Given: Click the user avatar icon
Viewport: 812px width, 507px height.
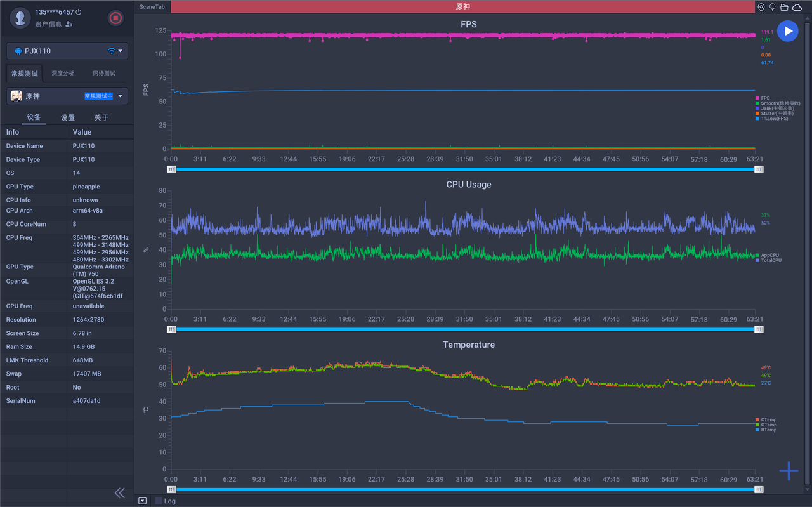Looking at the screenshot, I should coord(20,18).
